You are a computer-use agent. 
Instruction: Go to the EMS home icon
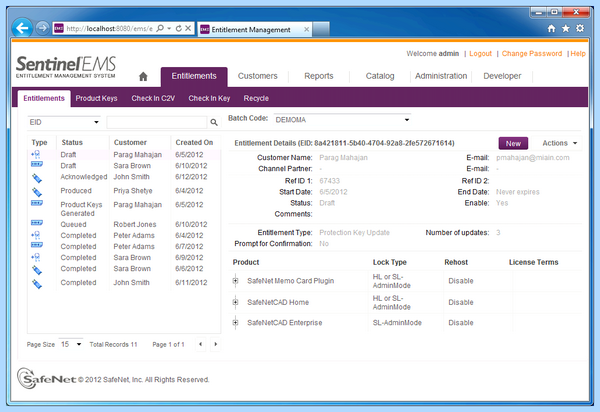(x=143, y=77)
